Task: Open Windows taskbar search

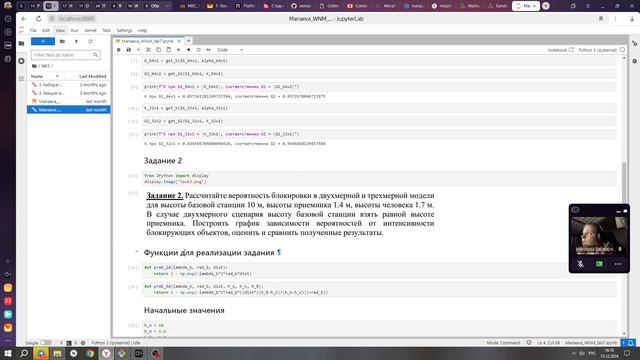Action: click(24, 353)
